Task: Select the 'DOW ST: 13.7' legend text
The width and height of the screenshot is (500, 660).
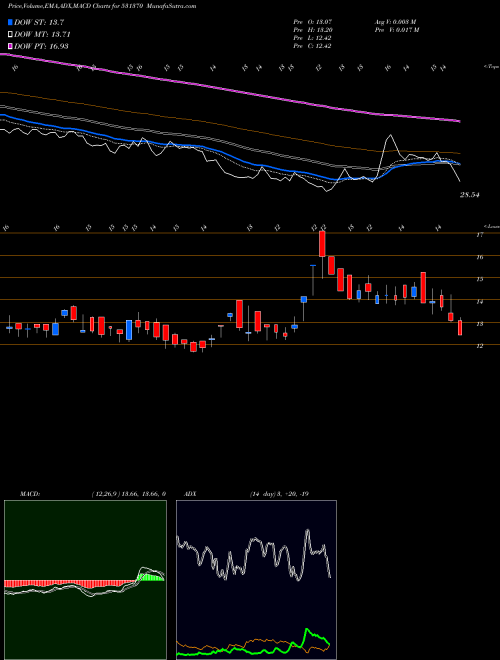Action: [39, 22]
